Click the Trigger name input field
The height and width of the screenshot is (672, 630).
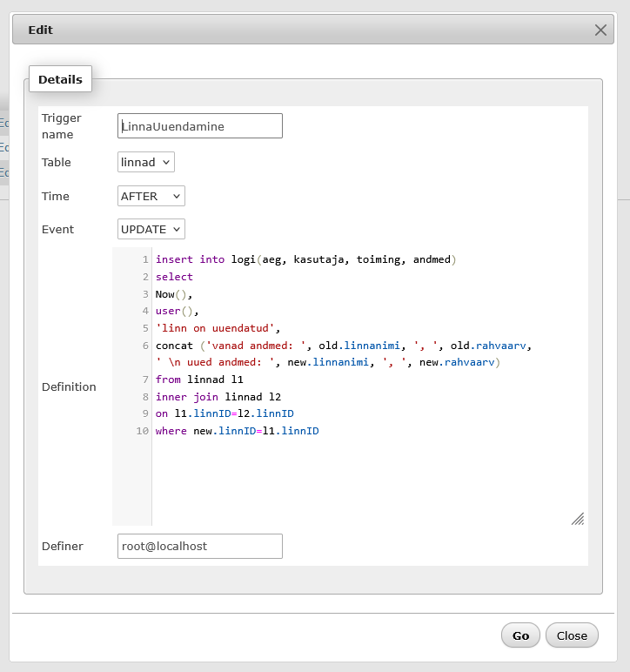coord(200,126)
